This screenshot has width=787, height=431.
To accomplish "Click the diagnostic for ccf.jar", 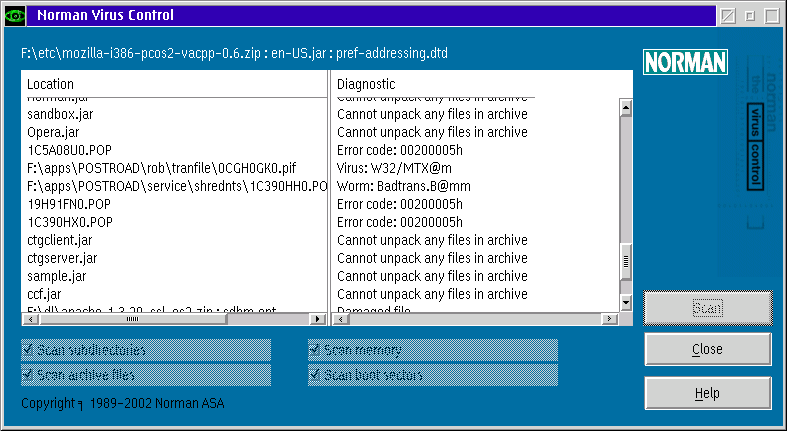I will (432, 294).
